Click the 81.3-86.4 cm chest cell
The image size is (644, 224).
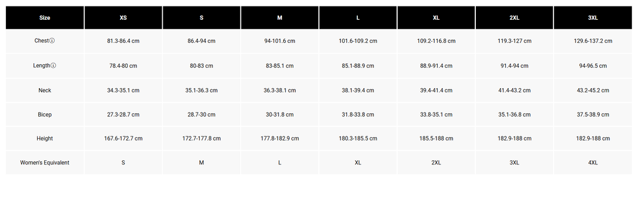tap(123, 41)
